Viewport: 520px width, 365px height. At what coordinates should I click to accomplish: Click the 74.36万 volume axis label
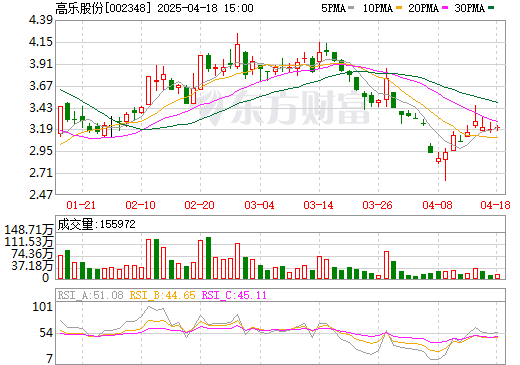[x=32, y=254]
